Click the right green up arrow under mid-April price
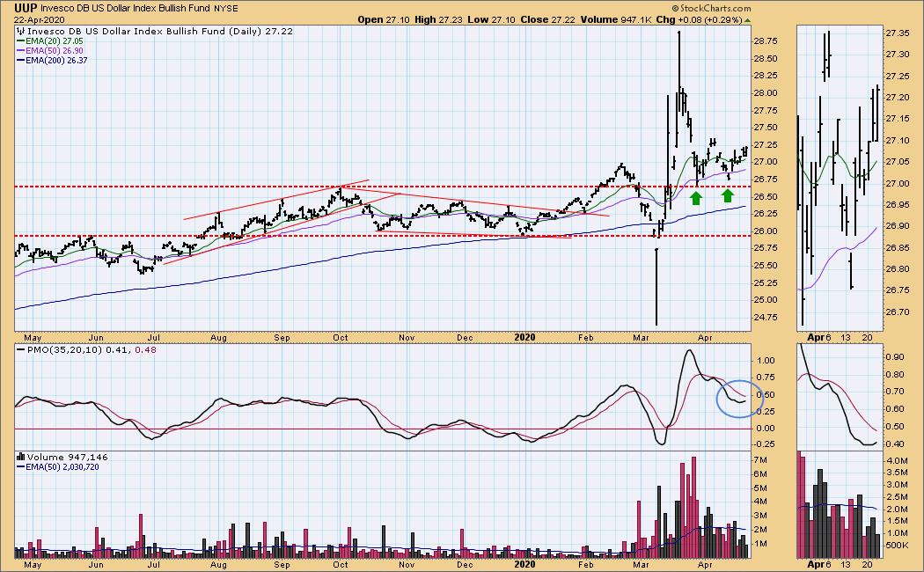924x572 pixels. tap(727, 195)
